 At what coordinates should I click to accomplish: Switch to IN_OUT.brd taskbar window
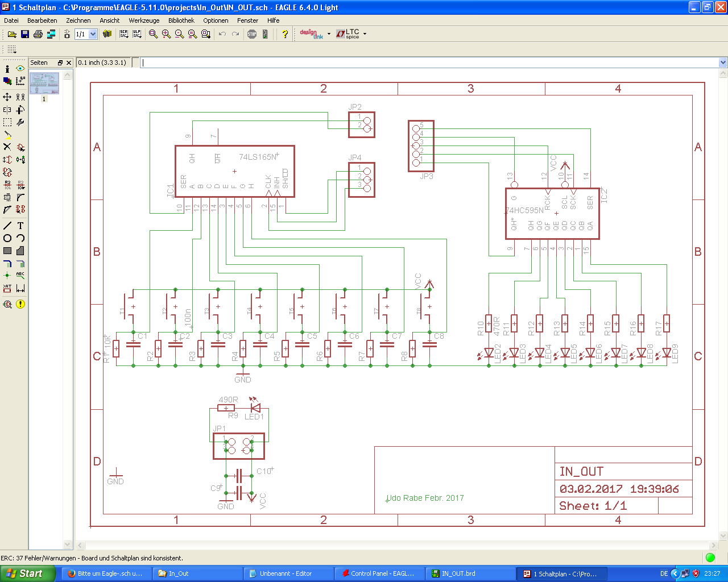470,573
